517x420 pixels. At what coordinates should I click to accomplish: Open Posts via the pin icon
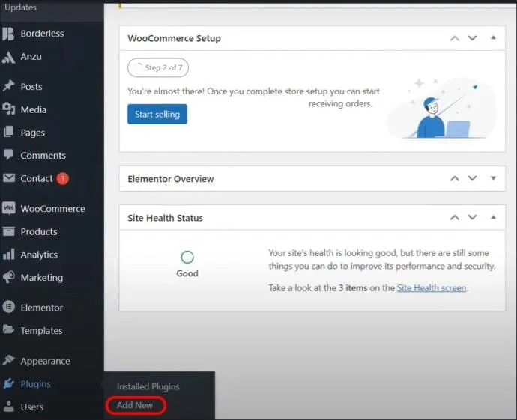point(9,87)
